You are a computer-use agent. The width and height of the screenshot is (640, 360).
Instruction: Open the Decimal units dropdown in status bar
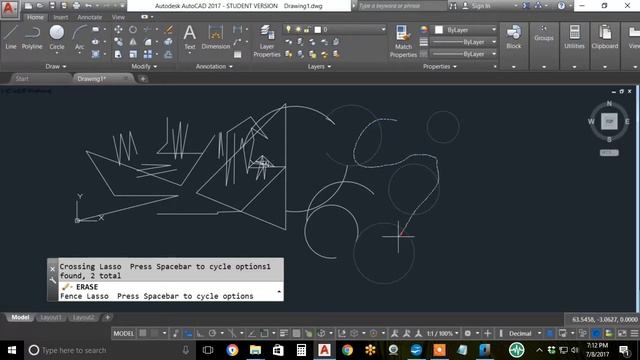[x=524, y=333]
